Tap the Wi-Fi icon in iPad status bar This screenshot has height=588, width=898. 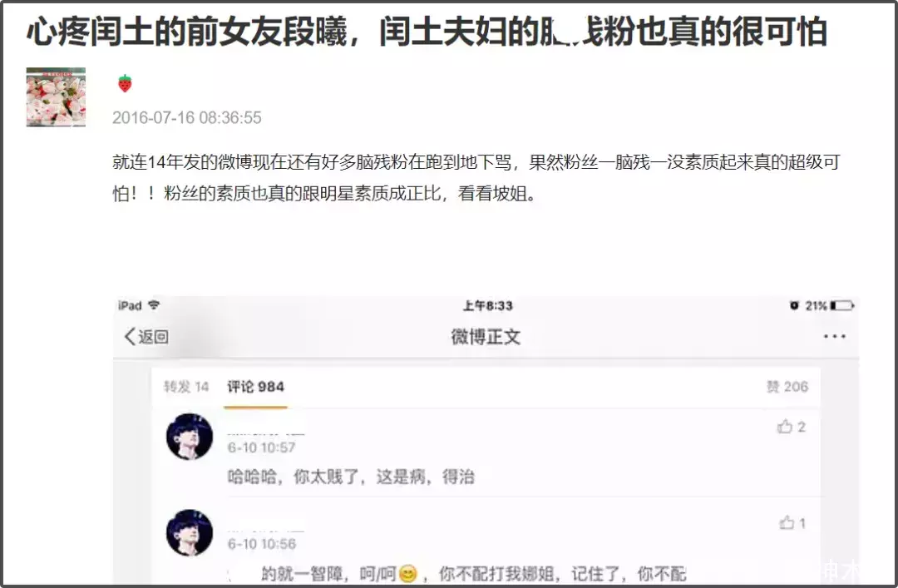pos(154,305)
